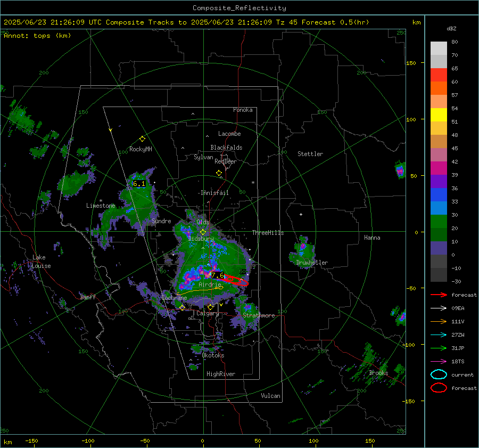The image size is (479, 448).
Task: Select the orange 111V arrow legend entry
Action: (x=439, y=321)
